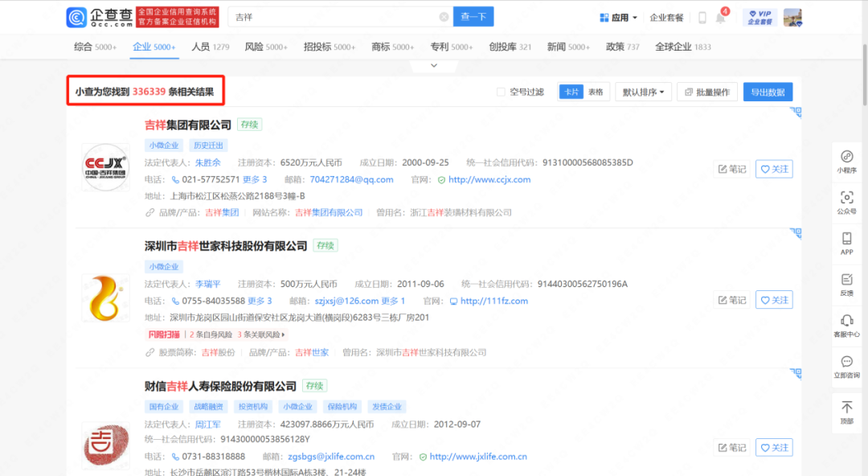Screen dimensions: 868x476
Task: Expand 更多 1 emails for 深圳市吉祥世家
Action: coord(393,301)
